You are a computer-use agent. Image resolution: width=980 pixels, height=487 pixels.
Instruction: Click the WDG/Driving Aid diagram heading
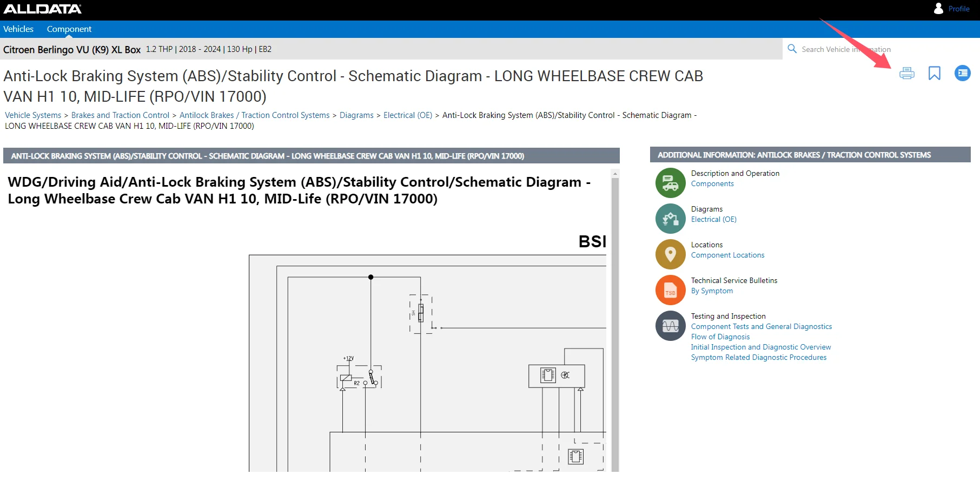299,190
